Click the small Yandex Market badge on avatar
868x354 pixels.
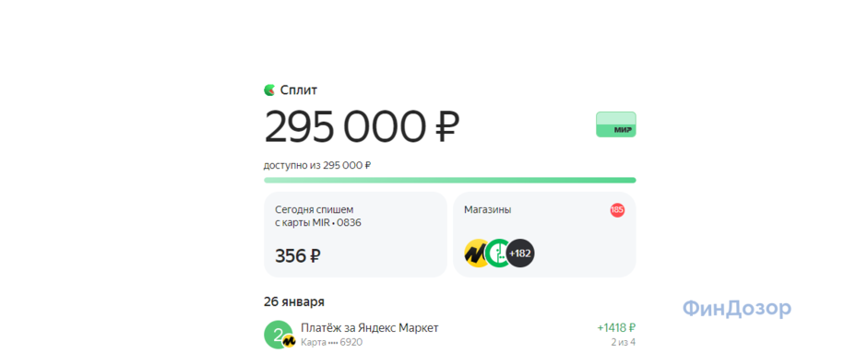click(x=289, y=342)
